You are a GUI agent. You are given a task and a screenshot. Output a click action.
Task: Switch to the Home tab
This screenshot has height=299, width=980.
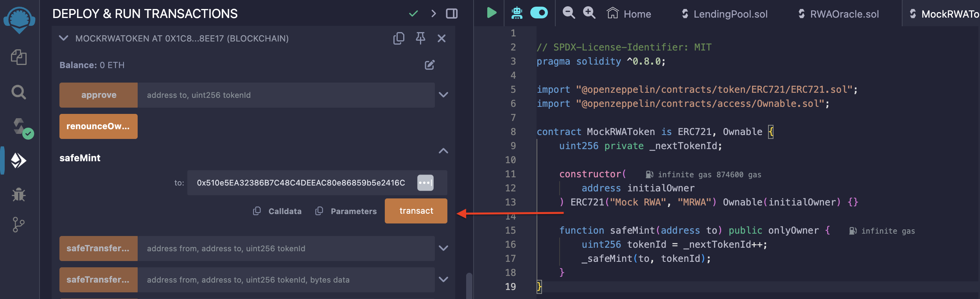pyautogui.click(x=629, y=14)
